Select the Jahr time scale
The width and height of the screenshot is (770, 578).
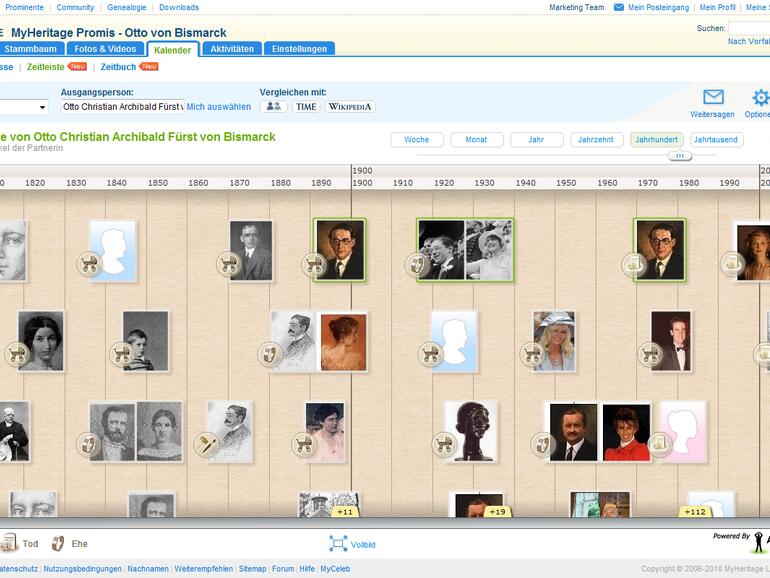pyautogui.click(x=536, y=139)
